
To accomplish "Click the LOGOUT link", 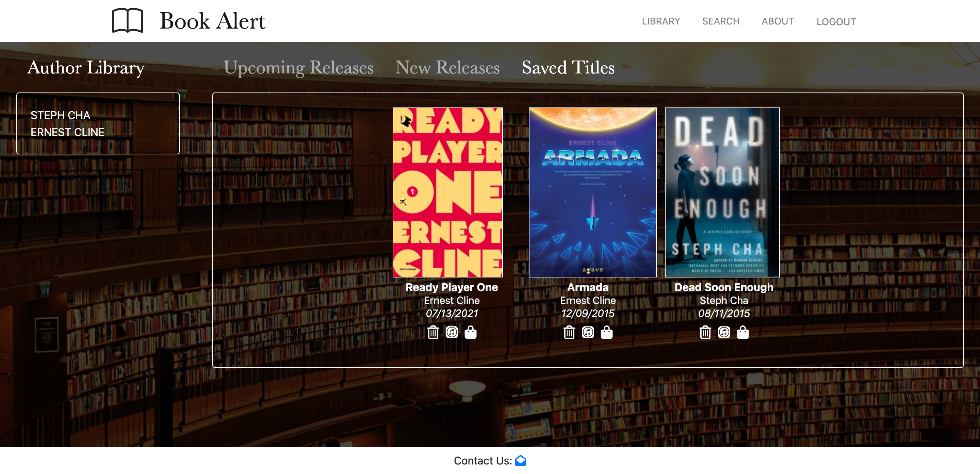I will pyautogui.click(x=836, y=22).
